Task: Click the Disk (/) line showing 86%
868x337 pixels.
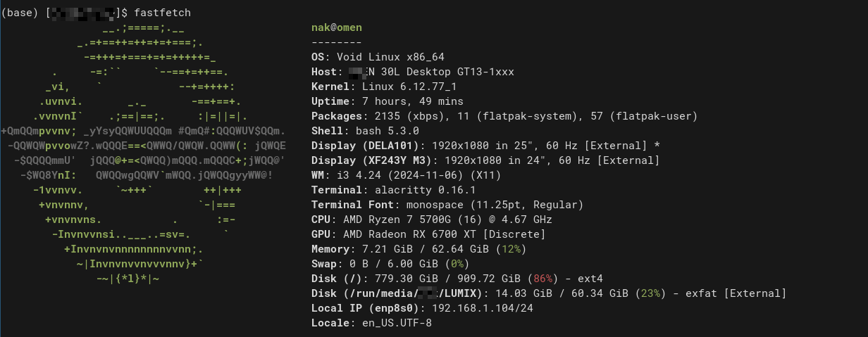Action: 457,279
